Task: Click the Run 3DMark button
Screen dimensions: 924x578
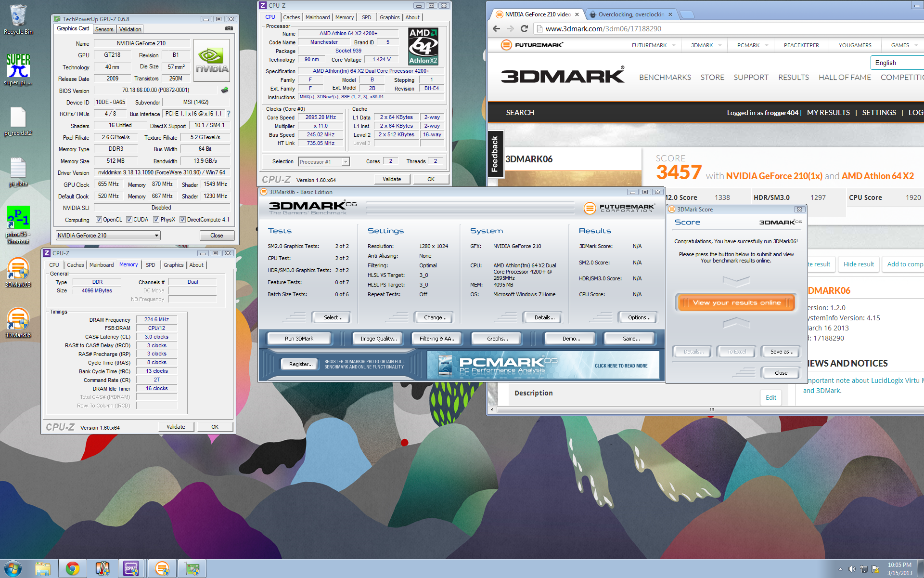Action: pos(299,339)
